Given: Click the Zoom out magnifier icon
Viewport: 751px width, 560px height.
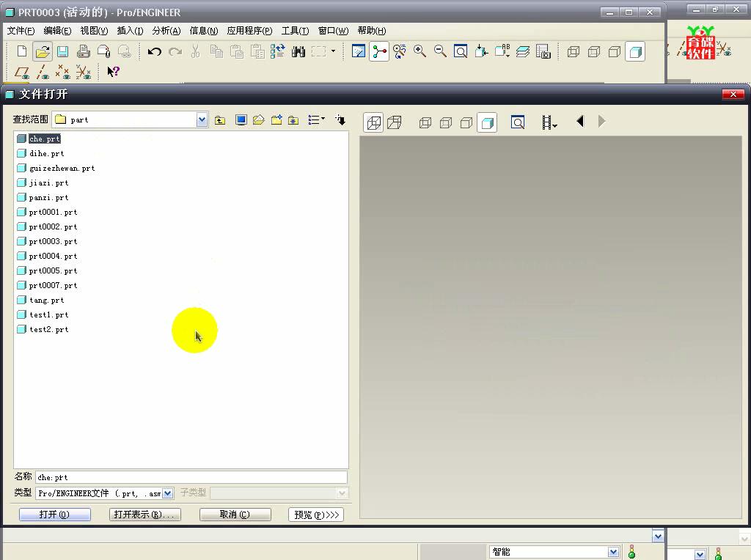Looking at the screenshot, I should (440, 51).
